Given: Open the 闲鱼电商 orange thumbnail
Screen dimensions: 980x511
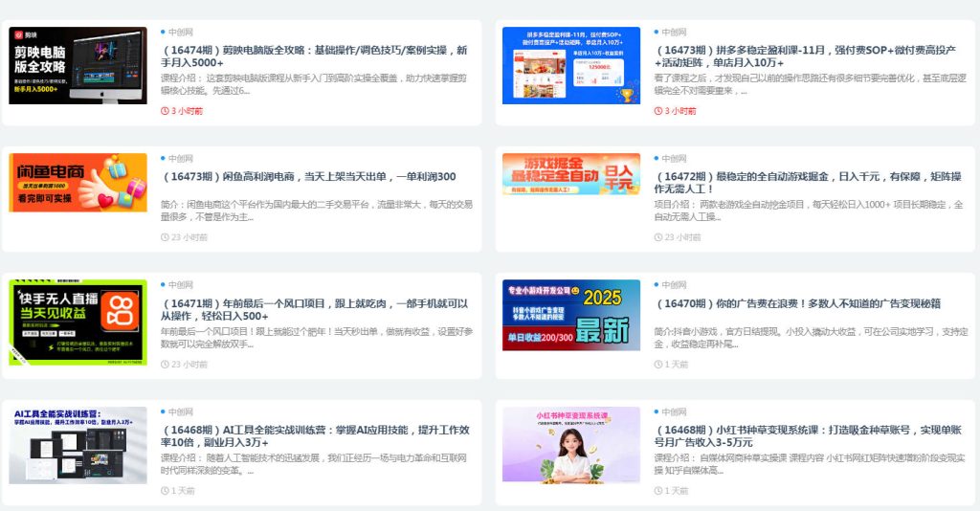Looking at the screenshot, I should click(78, 183).
